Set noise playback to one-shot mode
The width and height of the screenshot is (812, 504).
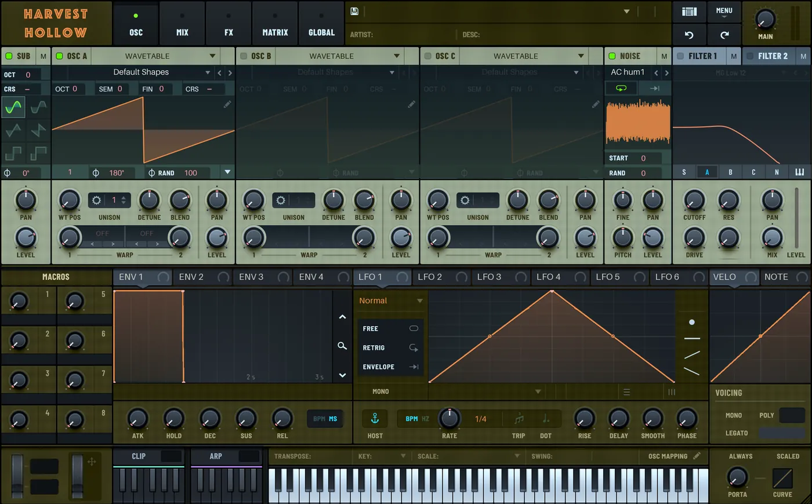[655, 88]
